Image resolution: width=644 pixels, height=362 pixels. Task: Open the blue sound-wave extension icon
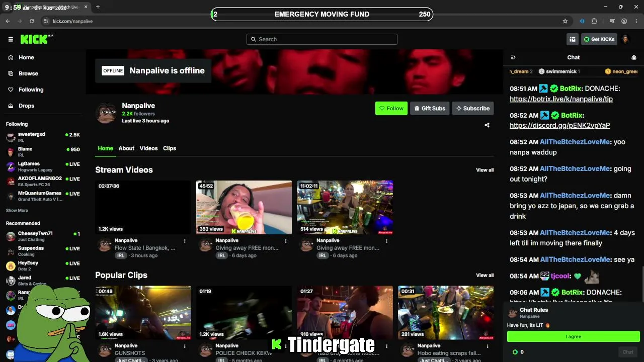tap(582, 21)
